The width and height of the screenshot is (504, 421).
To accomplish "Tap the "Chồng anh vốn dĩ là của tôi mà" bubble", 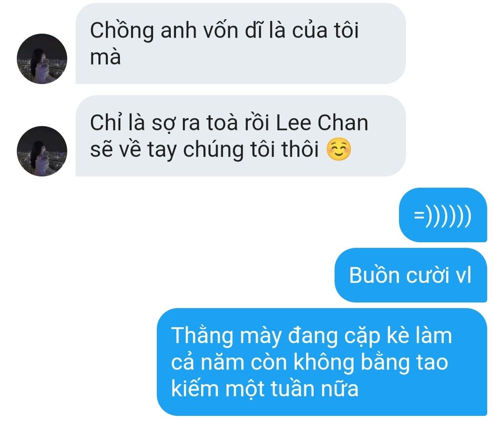I will pos(240,43).
